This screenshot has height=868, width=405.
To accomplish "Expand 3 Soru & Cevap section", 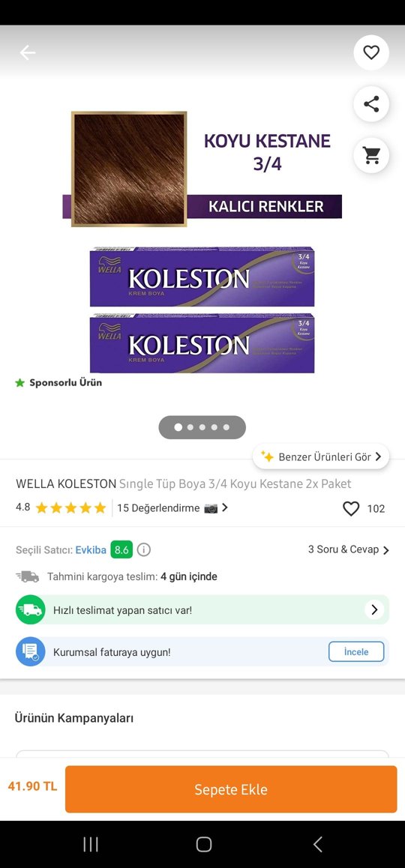I will (349, 549).
